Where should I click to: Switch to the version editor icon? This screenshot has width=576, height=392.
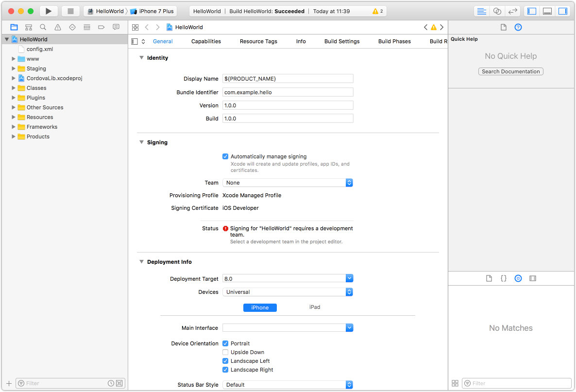tap(512, 11)
